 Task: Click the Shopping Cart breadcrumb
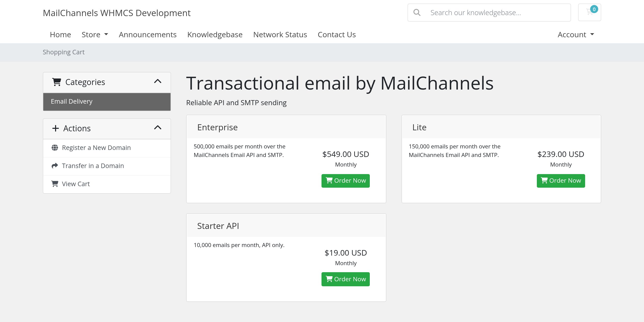[x=64, y=52]
